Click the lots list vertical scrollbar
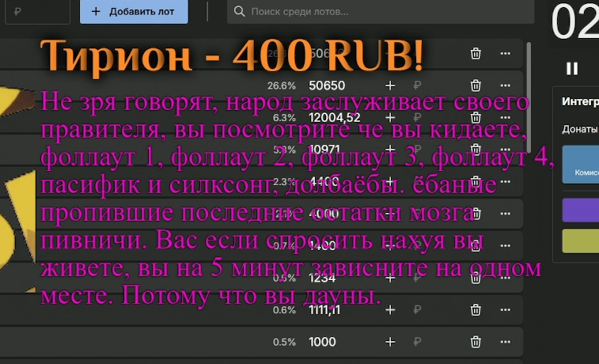 (529, 97)
